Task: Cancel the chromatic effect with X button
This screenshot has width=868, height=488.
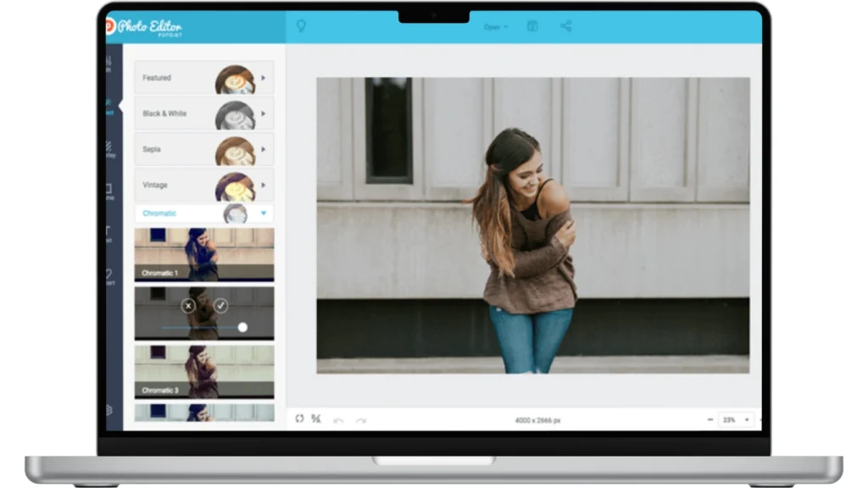Action: point(188,306)
